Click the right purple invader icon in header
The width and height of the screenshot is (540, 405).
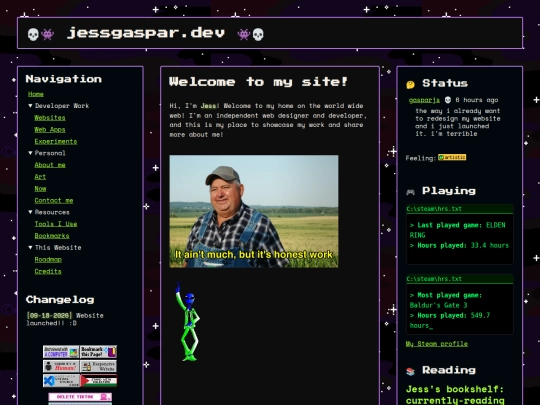pyautogui.click(x=244, y=34)
